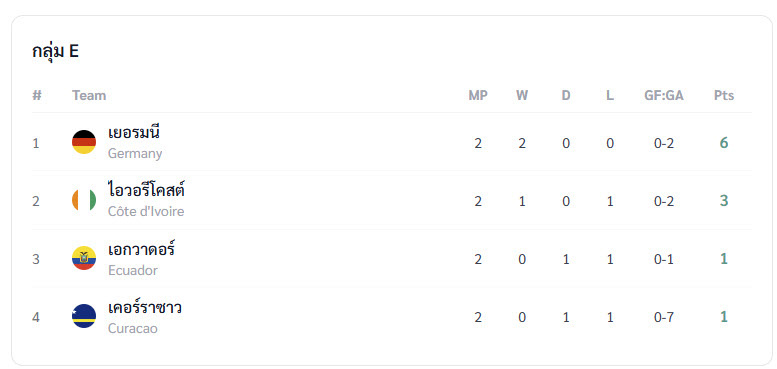The height and width of the screenshot is (369, 777).
Task: Click the L column header
Action: tap(610, 95)
